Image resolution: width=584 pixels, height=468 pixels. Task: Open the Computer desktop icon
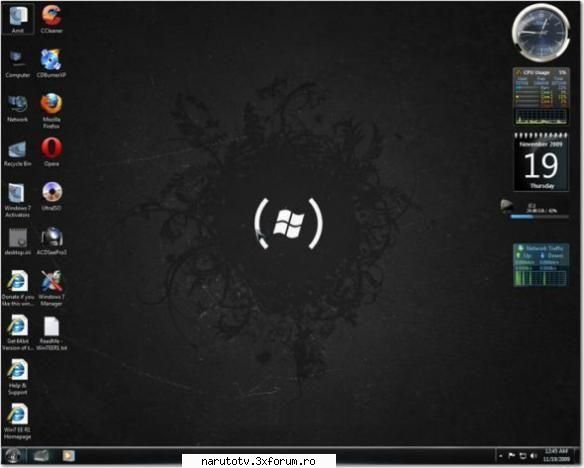click(18, 63)
